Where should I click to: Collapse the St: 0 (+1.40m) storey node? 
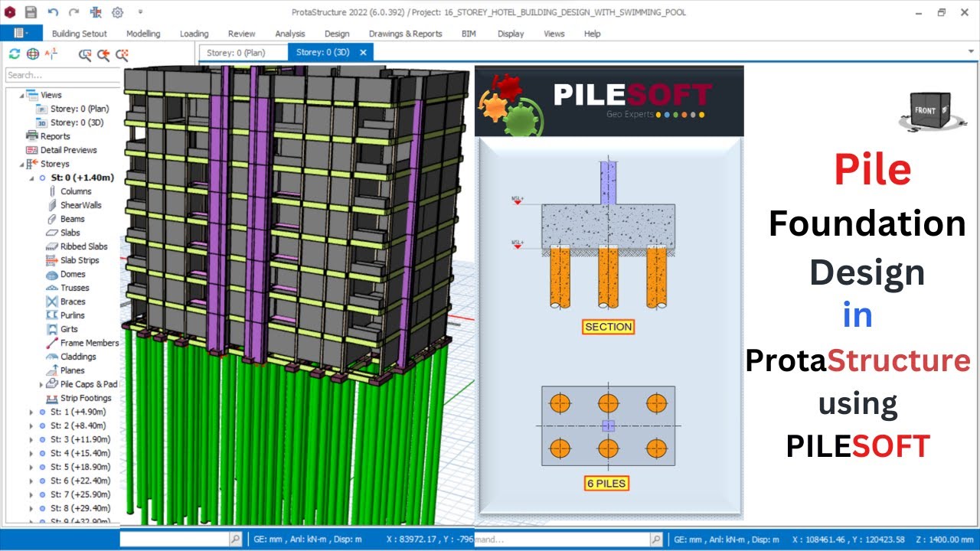click(x=31, y=178)
